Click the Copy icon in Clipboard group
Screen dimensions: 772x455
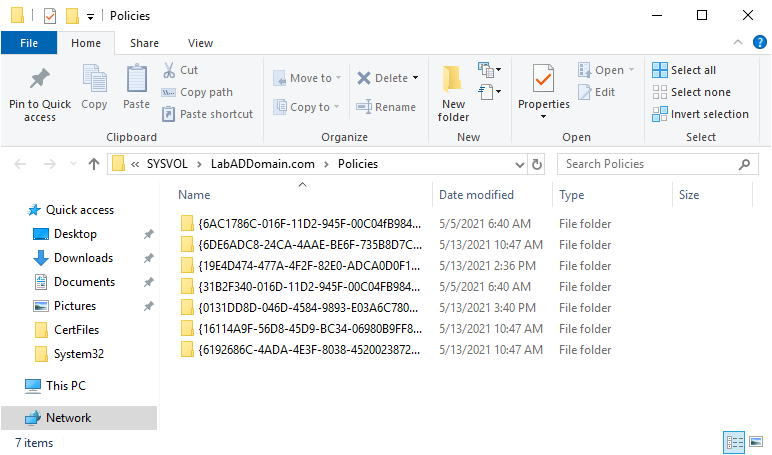click(x=95, y=80)
